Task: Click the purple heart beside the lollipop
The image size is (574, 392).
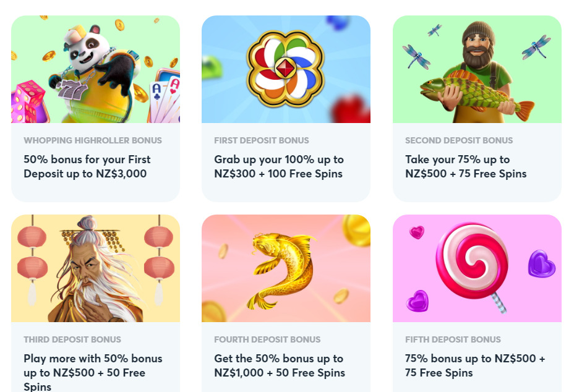Action: point(541,263)
